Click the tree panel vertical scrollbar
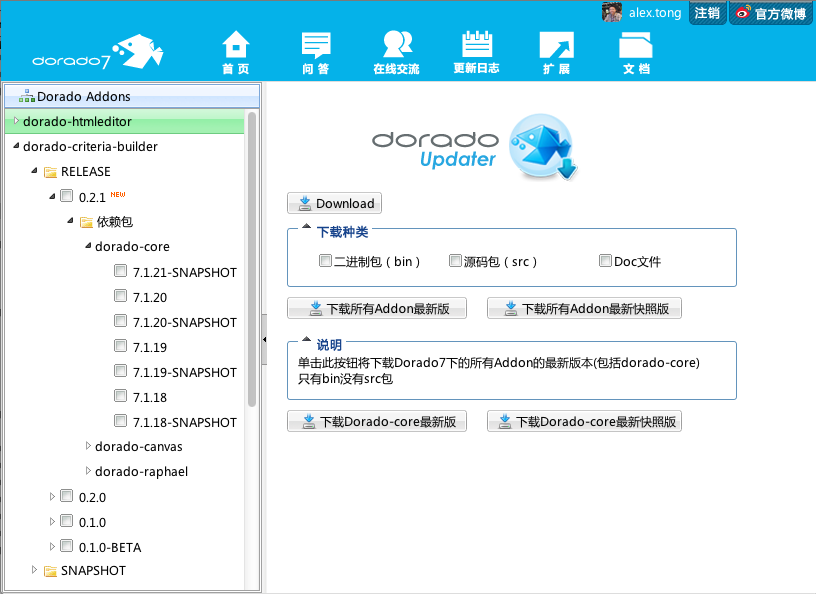Image resolution: width=816 pixels, height=594 pixels. click(x=252, y=260)
